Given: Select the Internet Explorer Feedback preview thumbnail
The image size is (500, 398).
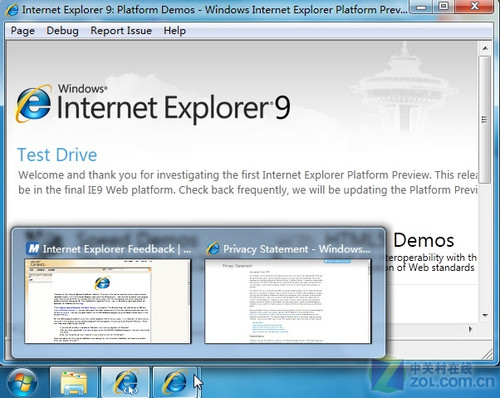Looking at the screenshot, I should click(108, 301).
